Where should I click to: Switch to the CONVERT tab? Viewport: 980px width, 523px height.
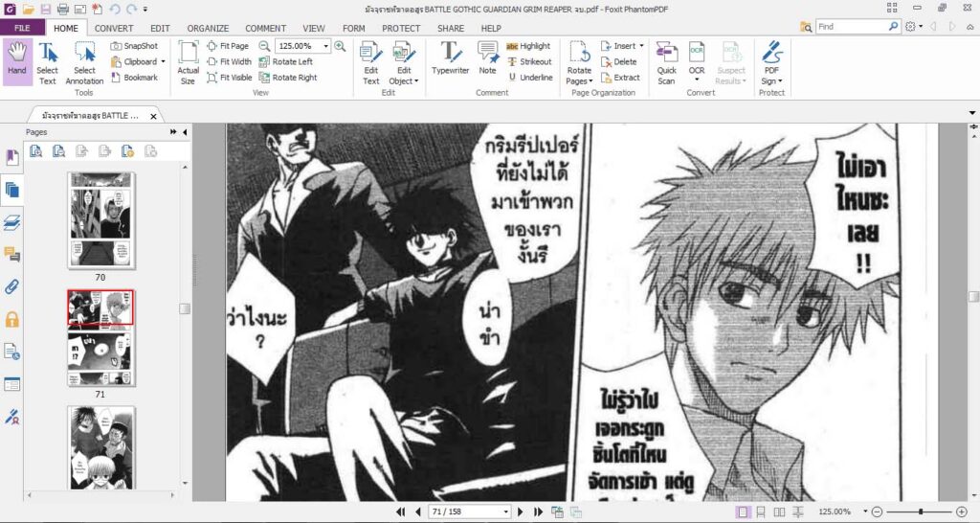pyautogui.click(x=114, y=28)
